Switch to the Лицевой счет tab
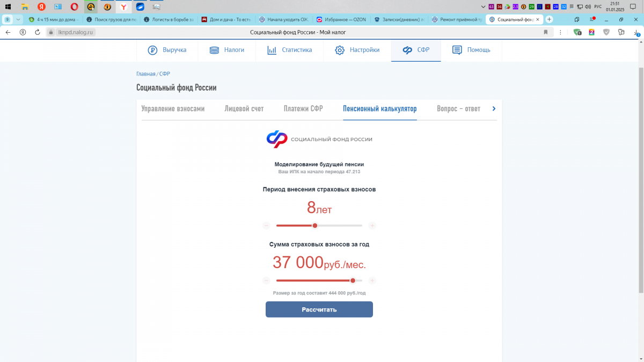Image resolution: width=644 pixels, height=362 pixels. point(244,109)
